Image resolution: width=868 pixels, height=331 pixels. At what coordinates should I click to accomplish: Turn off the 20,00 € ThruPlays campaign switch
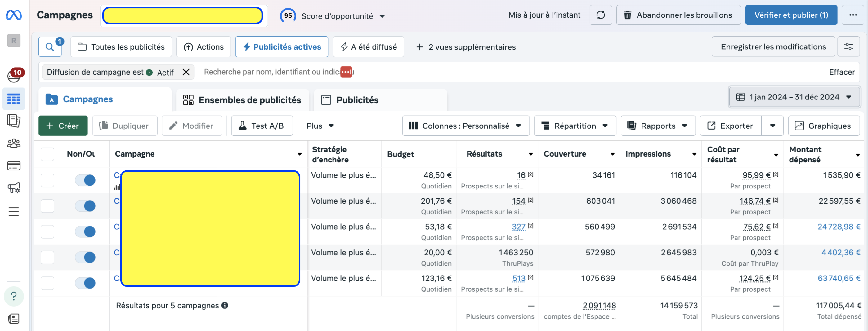85,257
